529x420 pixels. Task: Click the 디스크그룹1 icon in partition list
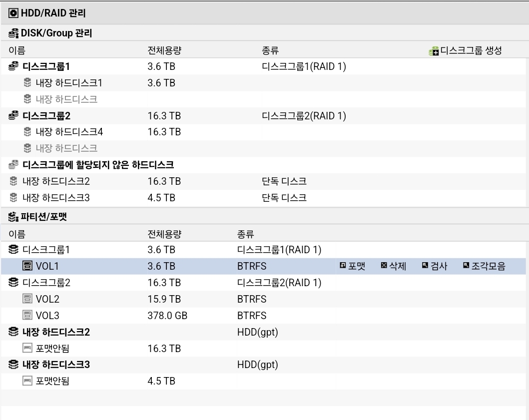click(13, 250)
